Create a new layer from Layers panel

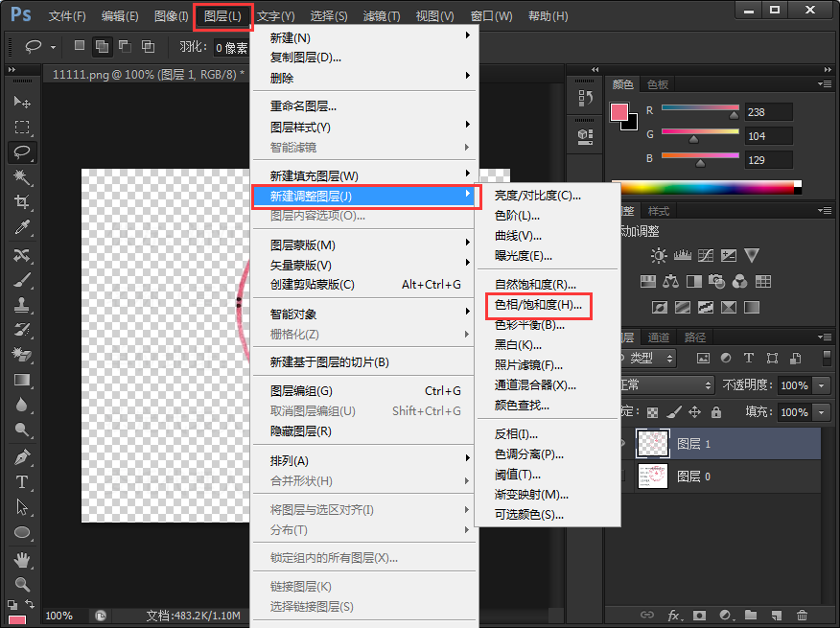(777, 616)
